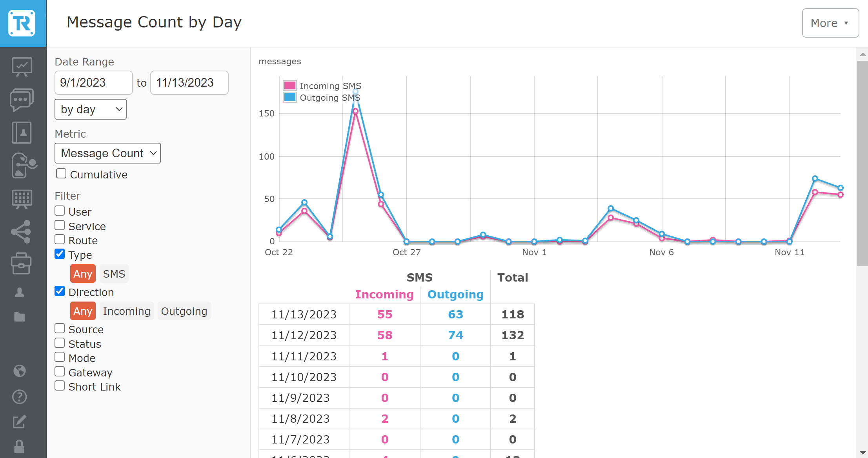Choose the Outgoing direction filter button

(184, 311)
